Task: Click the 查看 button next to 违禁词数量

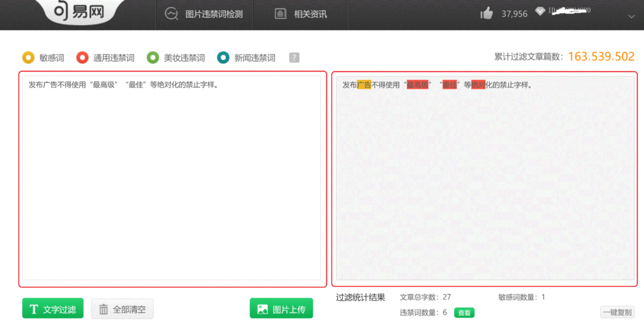Action: 464,313
